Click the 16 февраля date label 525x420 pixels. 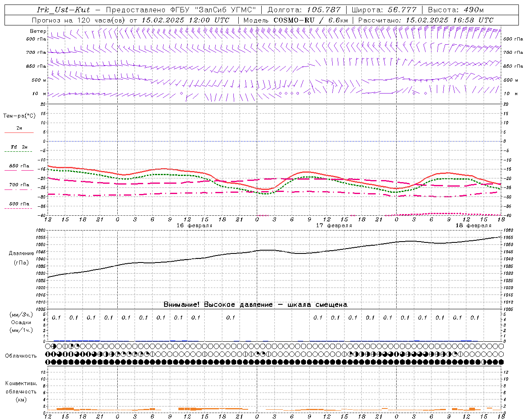(194, 226)
